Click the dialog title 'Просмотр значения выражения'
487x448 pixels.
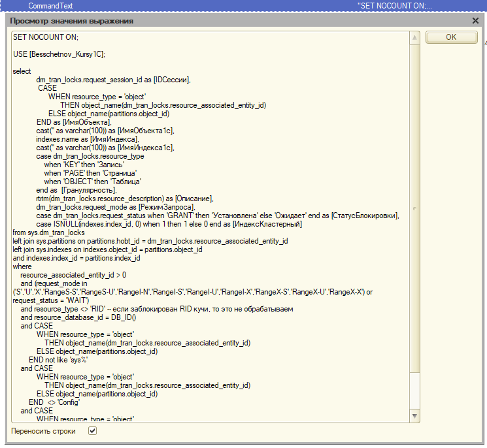pos(71,21)
